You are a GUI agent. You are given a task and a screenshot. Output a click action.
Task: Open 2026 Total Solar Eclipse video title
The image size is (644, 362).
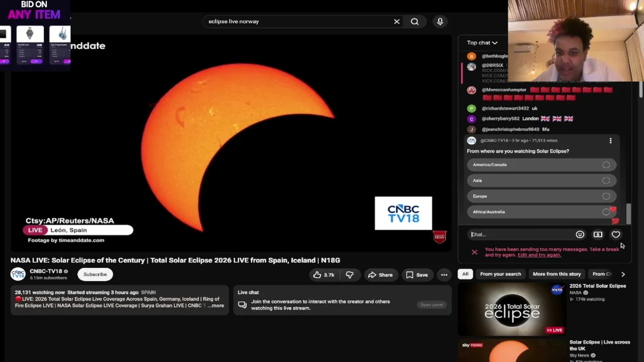pos(598,286)
